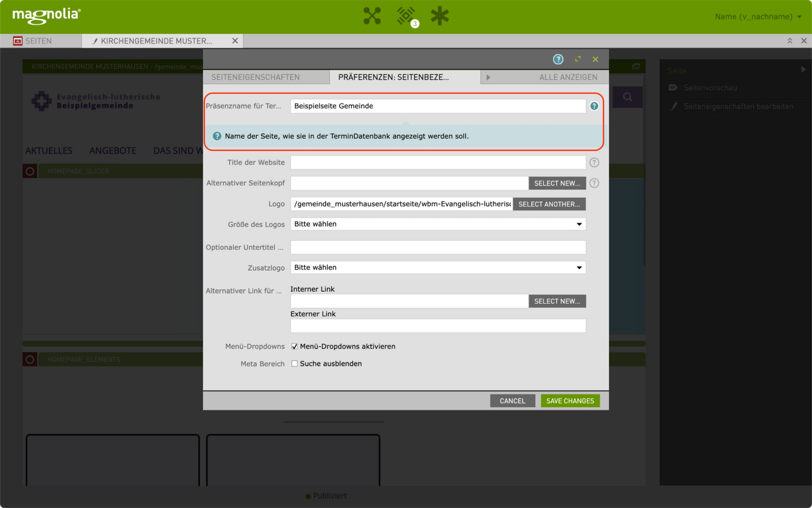Click the Title der Website field
This screenshot has height=508, width=812.
click(x=438, y=163)
